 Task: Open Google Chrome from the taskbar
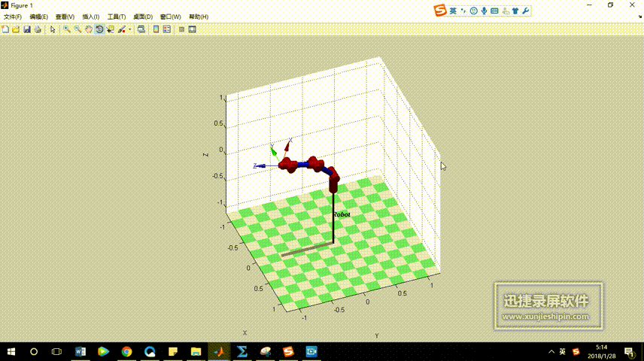126,351
